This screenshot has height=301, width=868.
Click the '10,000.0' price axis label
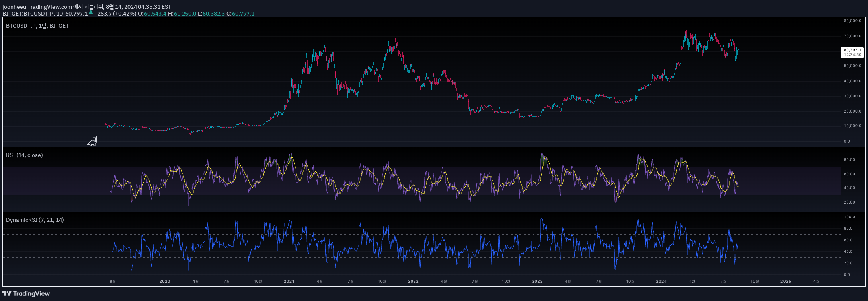(852, 126)
